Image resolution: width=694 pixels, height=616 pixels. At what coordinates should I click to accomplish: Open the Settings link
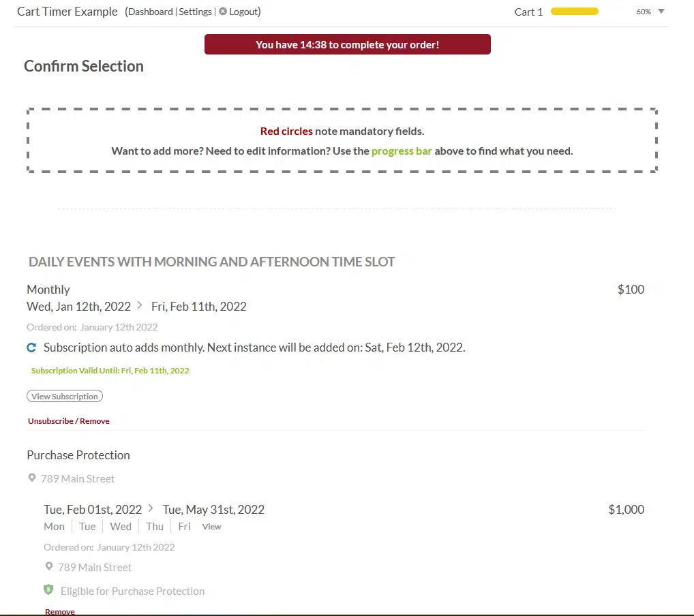click(196, 12)
